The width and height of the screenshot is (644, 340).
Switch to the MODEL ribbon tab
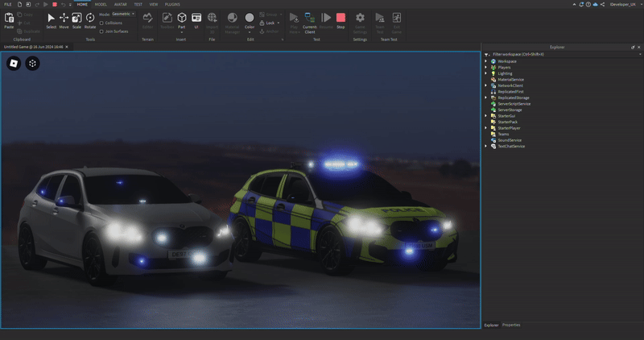[x=101, y=4]
